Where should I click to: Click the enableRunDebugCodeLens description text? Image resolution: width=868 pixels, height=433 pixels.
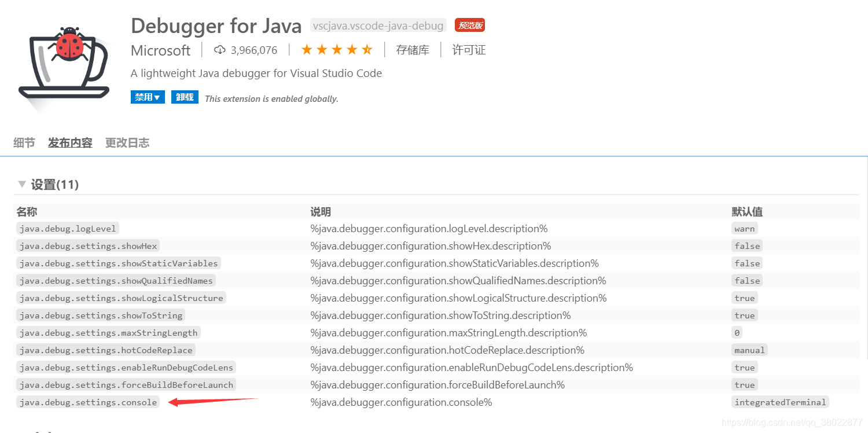tap(472, 368)
